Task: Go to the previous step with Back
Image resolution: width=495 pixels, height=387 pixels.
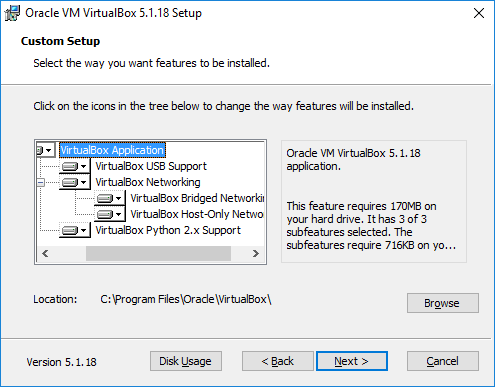Action: [278, 361]
